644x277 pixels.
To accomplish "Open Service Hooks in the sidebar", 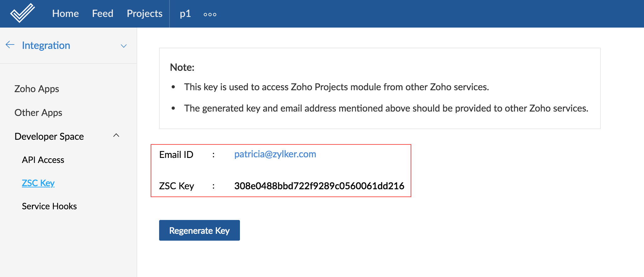I will click(49, 206).
